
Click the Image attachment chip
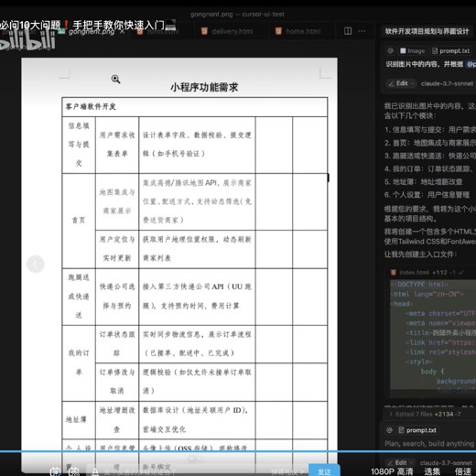(x=412, y=50)
